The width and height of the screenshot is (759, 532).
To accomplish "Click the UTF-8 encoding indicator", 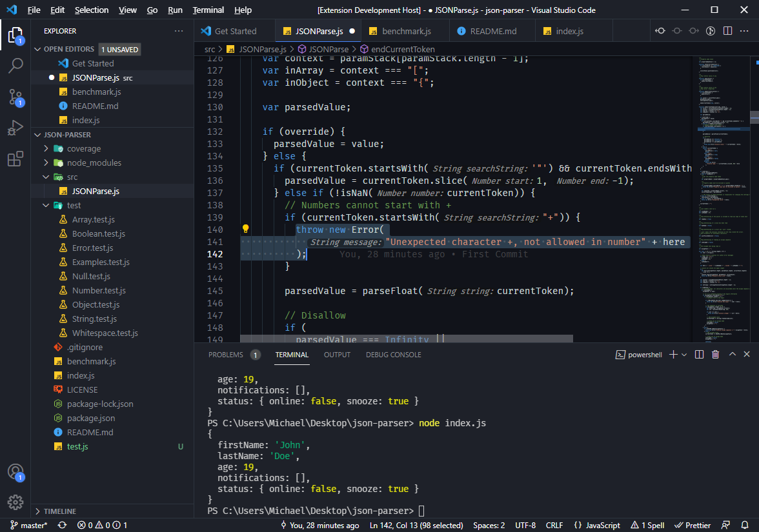I will (525, 525).
